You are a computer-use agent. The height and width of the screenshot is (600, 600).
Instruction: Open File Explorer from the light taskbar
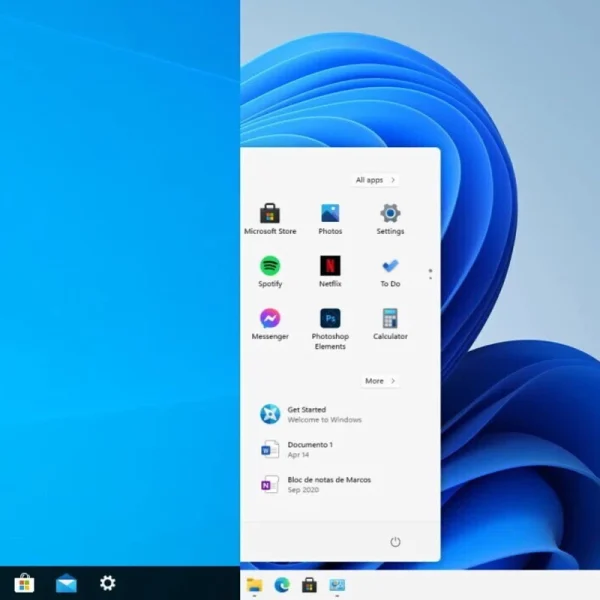click(254, 585)
